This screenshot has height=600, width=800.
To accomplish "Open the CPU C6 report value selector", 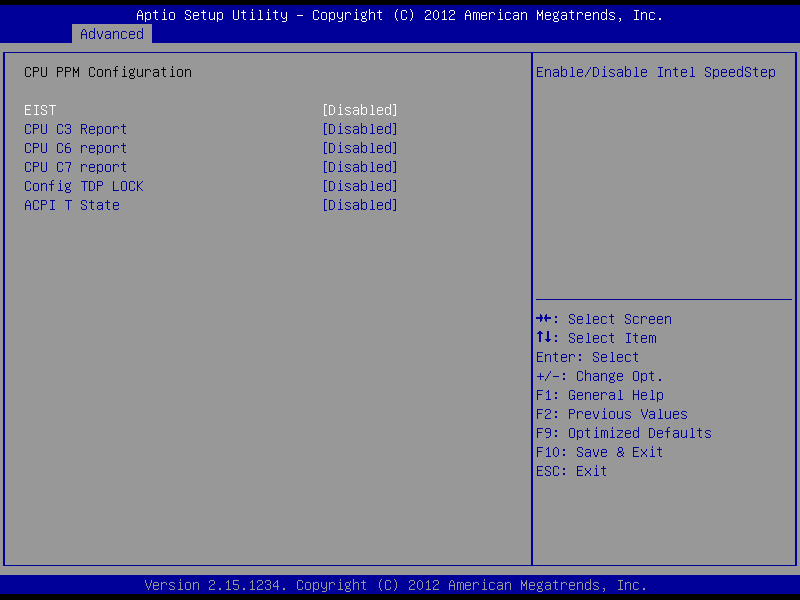I will click(360, 148).
